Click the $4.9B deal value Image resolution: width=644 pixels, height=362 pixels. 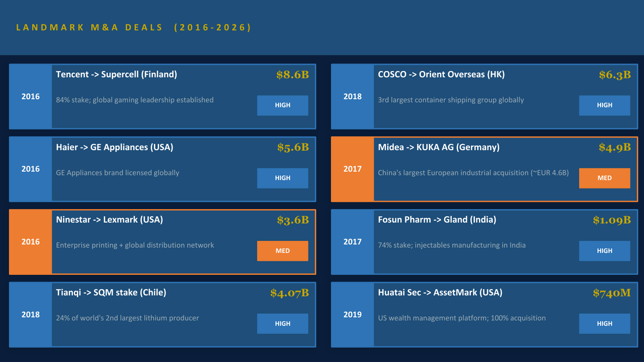tap(615, 147)
